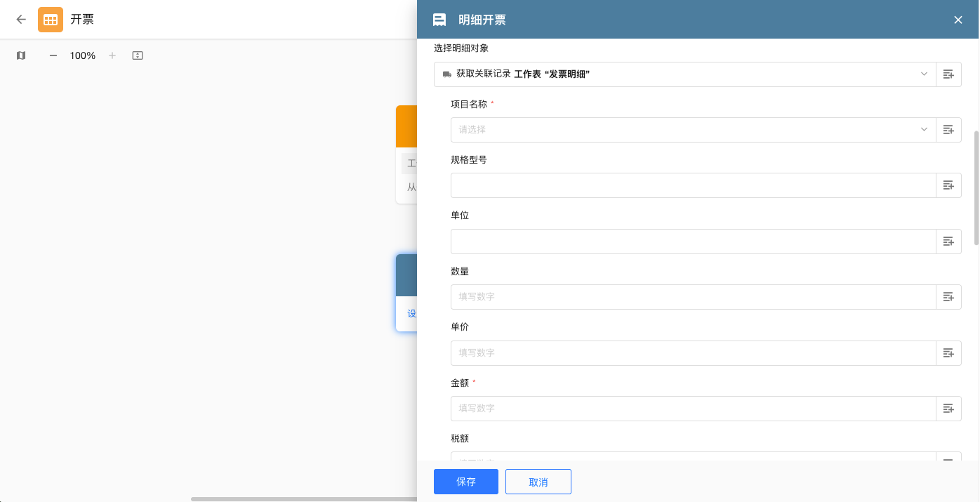Viewport: 980px width, 502px height.
Task: Click the 取消 button
Action: (538, 482)
